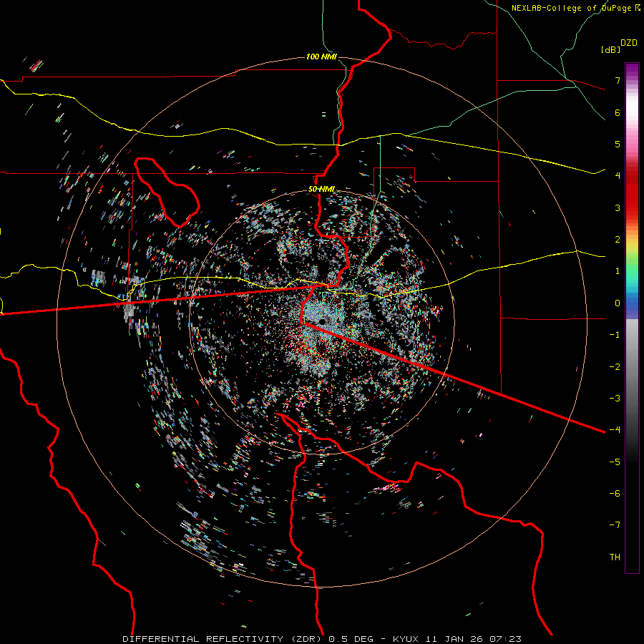Viewport: 644px width, 644px height.
Task: Click the 6 label on the color scale
Action: [x=618, y=112]
